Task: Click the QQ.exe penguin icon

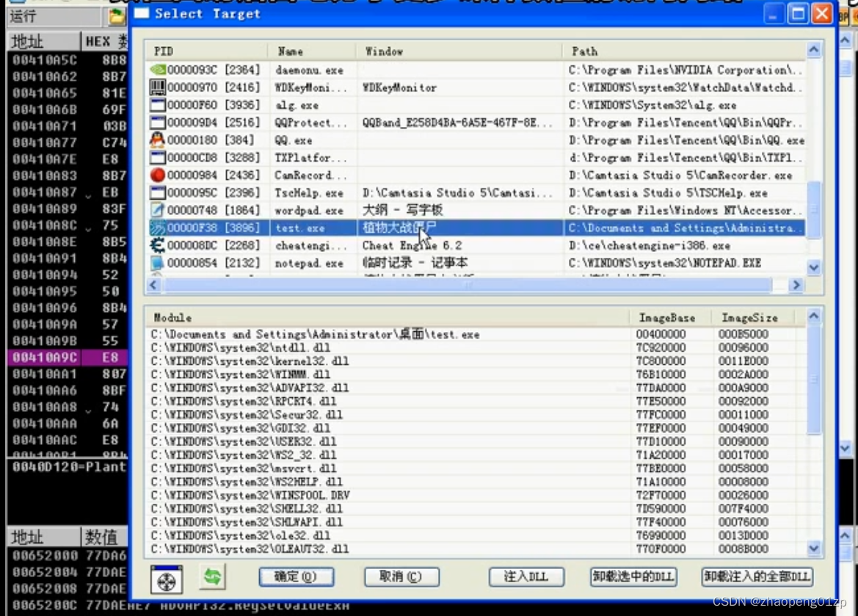Action: [x=158, y=139]
